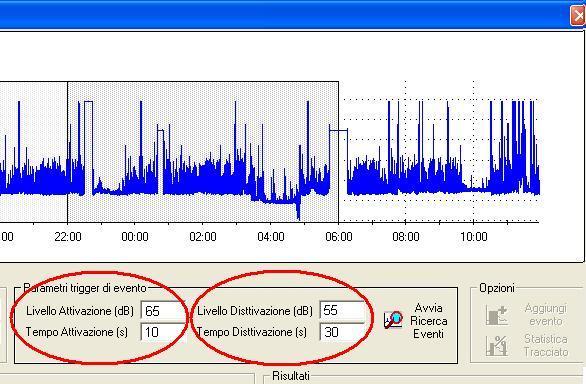Screen dimensions: 586x384
Task: Click the Aggiungi evento text label
Action: pos(546,315)
